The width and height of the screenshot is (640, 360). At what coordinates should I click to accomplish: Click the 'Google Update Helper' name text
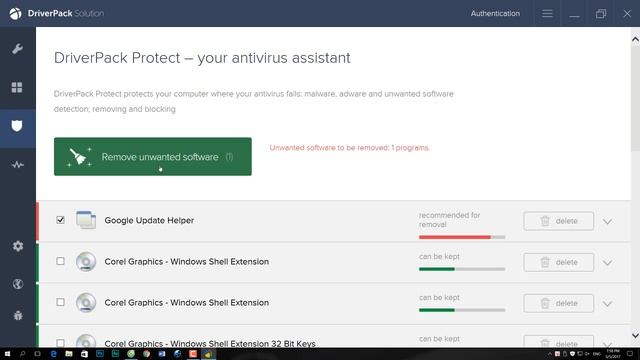point(149,220)
